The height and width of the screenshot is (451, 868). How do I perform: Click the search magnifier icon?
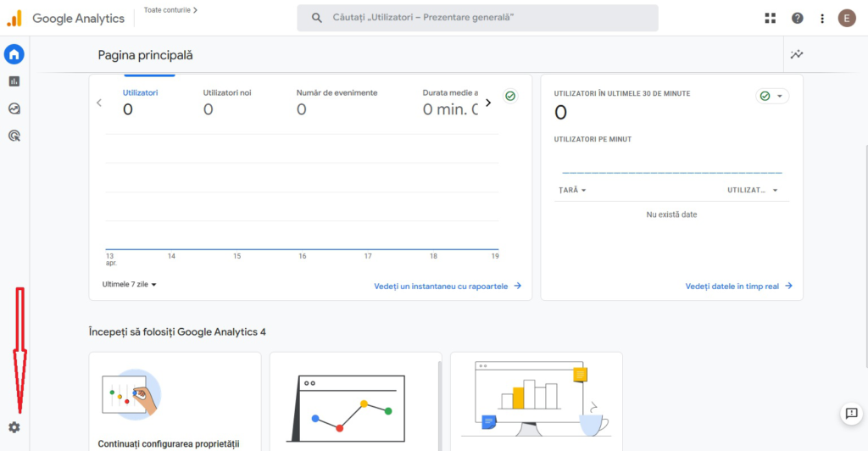point(317,18)
